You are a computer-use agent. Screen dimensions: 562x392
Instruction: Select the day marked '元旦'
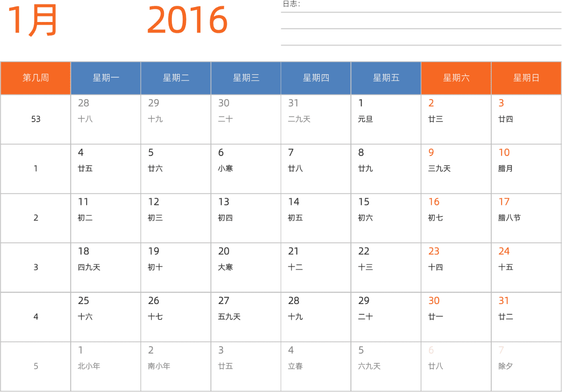pos(386,120)
